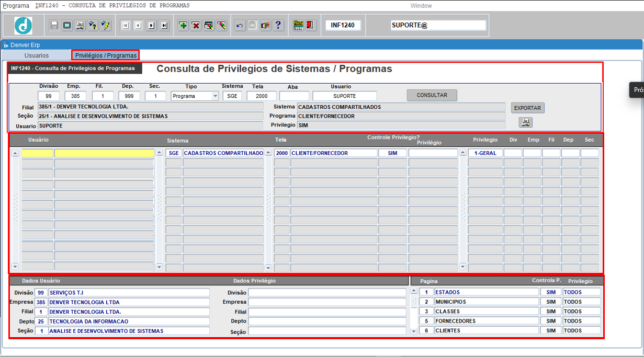Click up arrow of Privilegio grid scrollbar

462,153
